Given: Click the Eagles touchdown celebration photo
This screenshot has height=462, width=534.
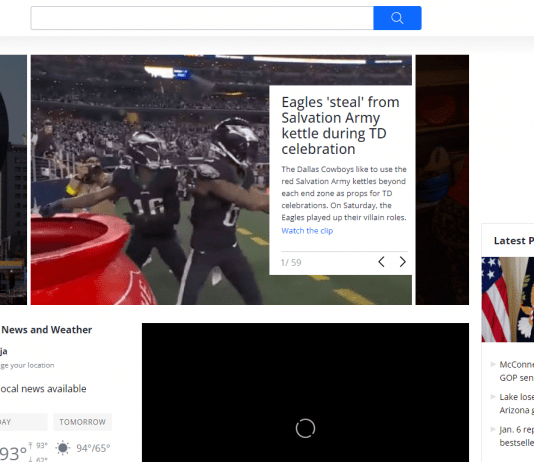Looking at the screenshot, I should tap(150, 179).
